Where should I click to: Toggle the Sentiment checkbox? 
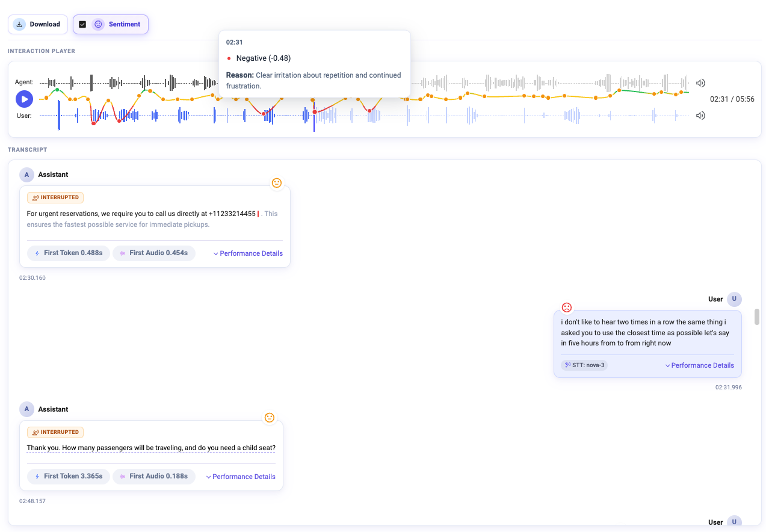82,25
